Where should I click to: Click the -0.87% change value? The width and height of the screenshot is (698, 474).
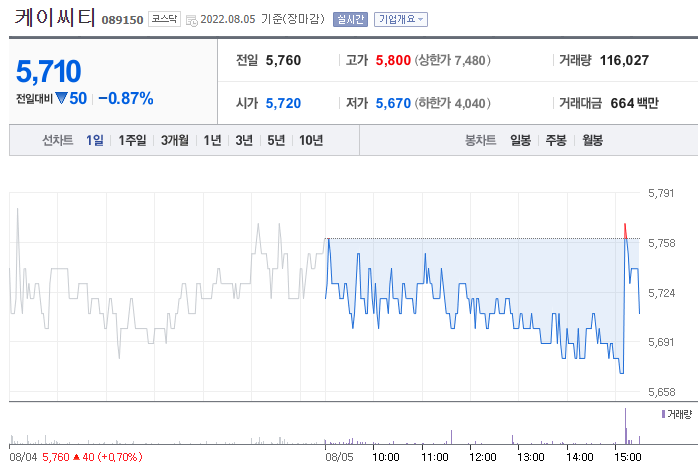(126, 98)
